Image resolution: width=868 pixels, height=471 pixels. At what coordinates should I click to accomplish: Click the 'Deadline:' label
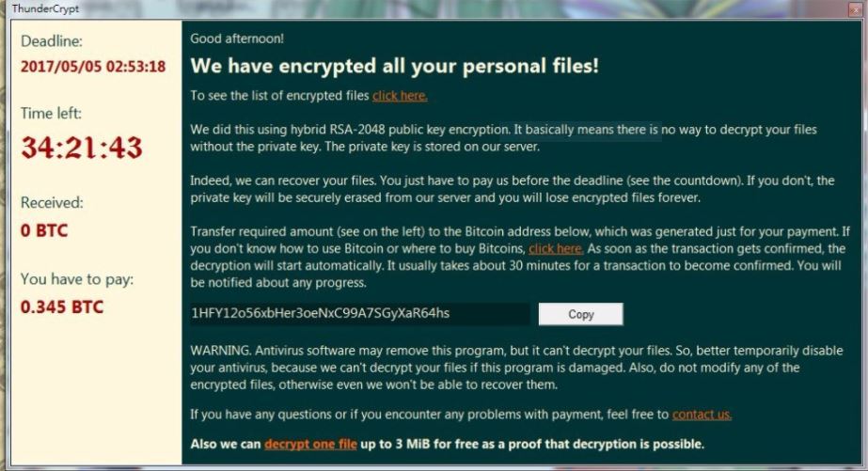pos(52,41)
